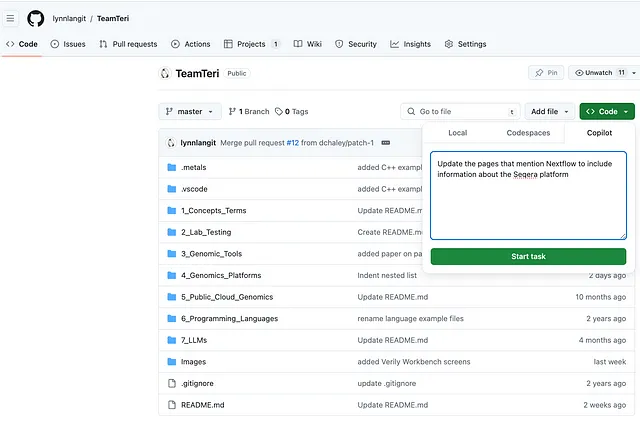Open the Issues tab

[68, 44]
